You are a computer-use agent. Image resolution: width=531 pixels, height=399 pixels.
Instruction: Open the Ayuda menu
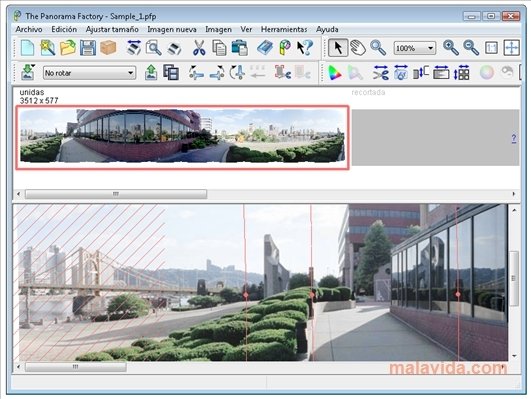pyautogui.click(x=327, y=29)
